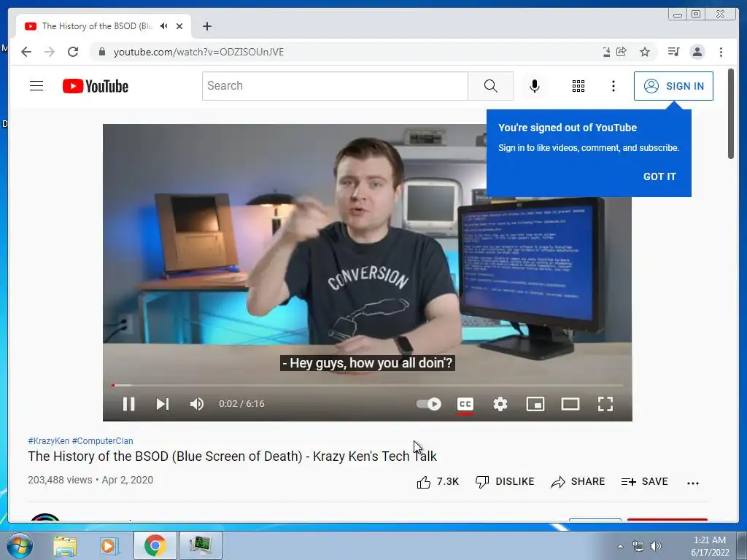Bookmark this tab with star
The height and width of the screenshot is (560, 747).
pos(645,52)
